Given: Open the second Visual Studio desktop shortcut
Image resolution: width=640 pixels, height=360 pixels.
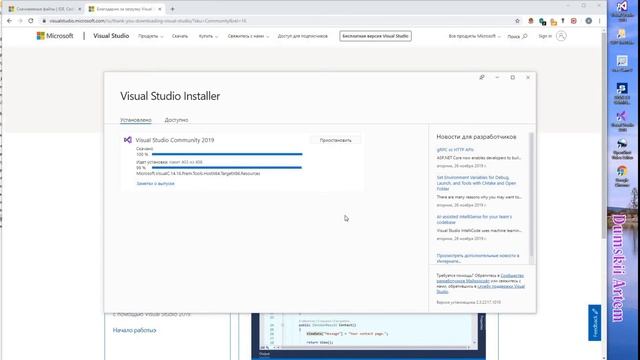Looking at the screenshot, I should [622, 121].
